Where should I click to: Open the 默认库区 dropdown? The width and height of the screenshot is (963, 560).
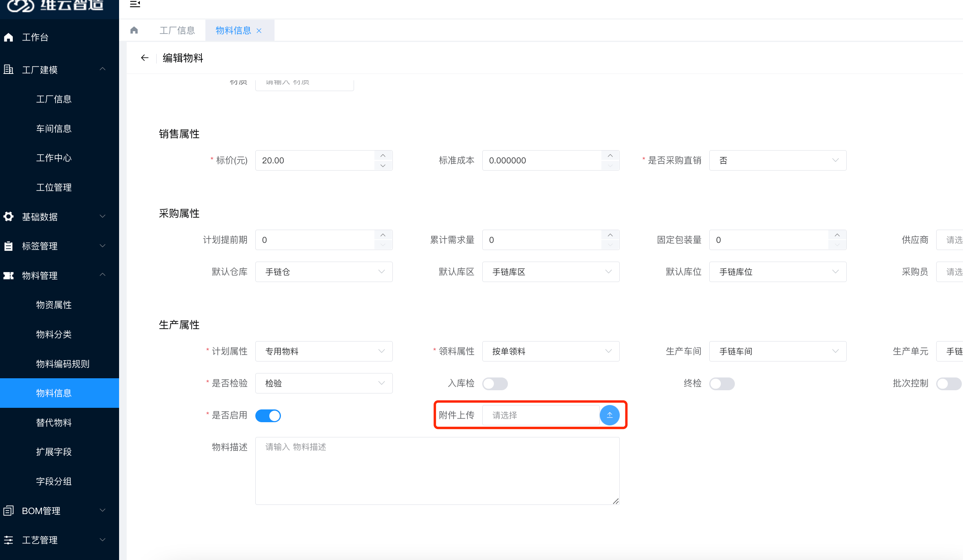click(551, 272)
